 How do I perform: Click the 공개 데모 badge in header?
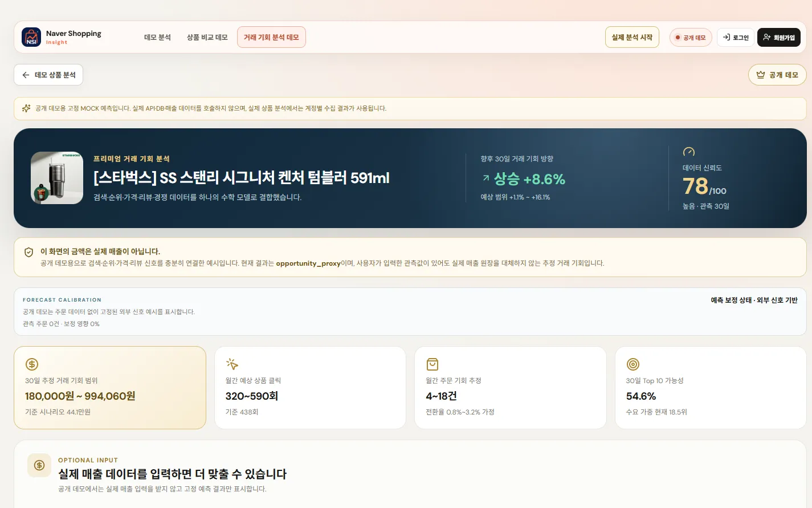point(691,38)
